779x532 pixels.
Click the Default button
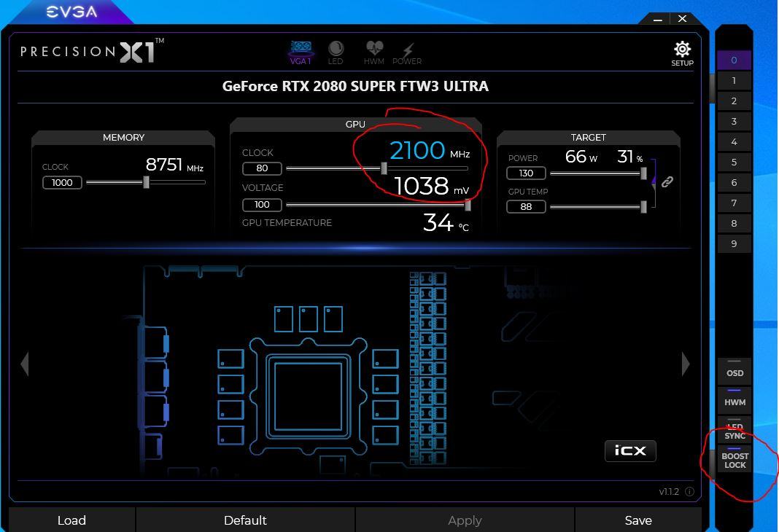point(245,520)
